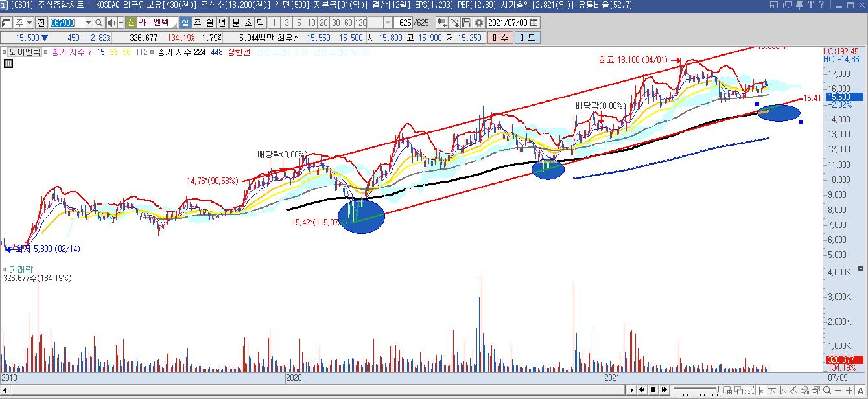Toggle the 종가 지수 7 legend checkbox
Image resolution: width=868 pixels, height=399 pixels.
click(45, 52)
